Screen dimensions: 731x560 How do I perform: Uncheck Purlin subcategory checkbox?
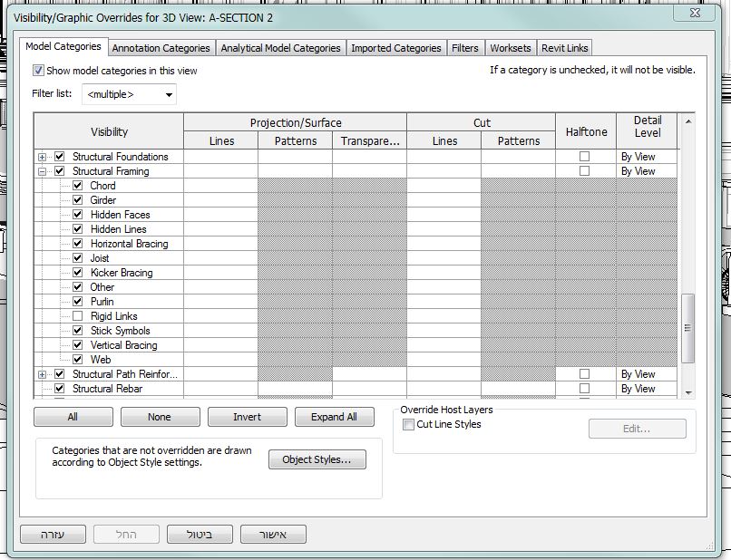coord(78,302)
